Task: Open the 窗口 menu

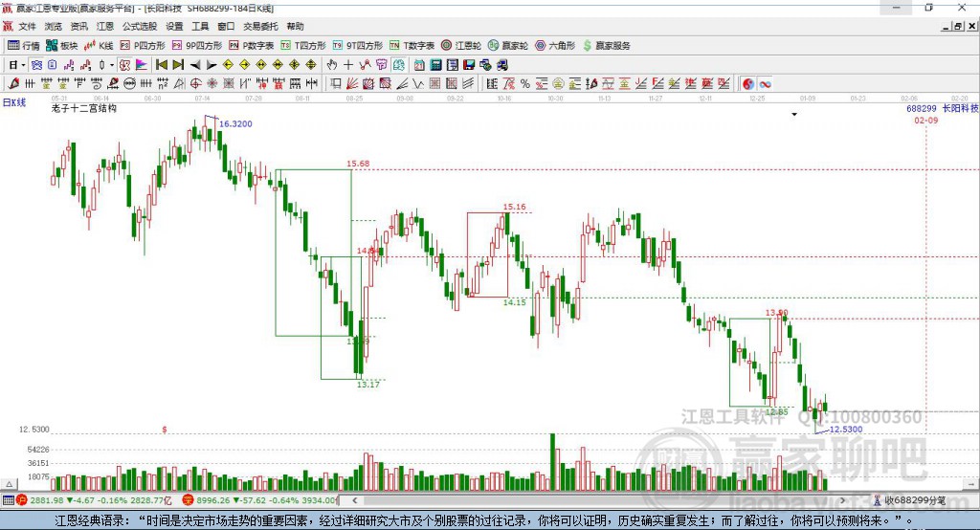Action: coord(226,26)
